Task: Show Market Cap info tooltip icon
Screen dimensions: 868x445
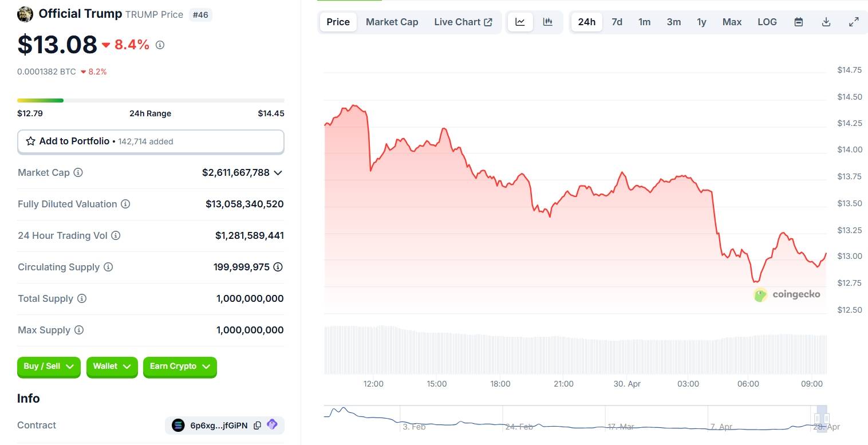Action: click(78, 172)
